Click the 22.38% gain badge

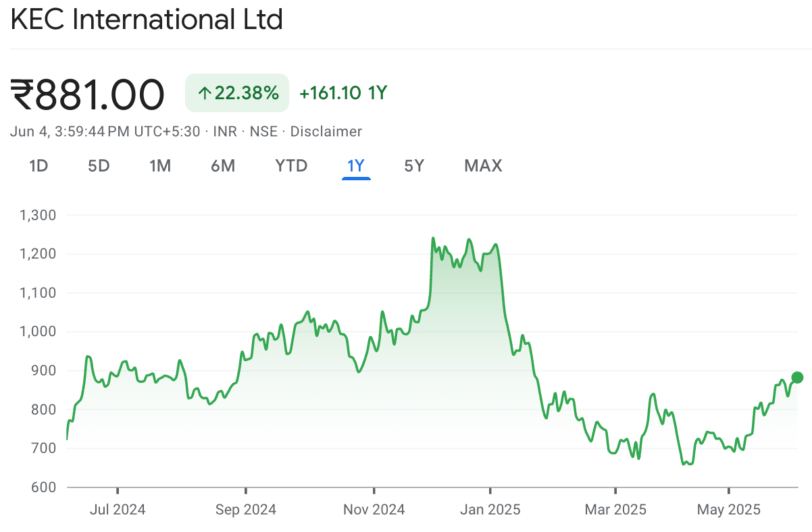tap(237, 93)
